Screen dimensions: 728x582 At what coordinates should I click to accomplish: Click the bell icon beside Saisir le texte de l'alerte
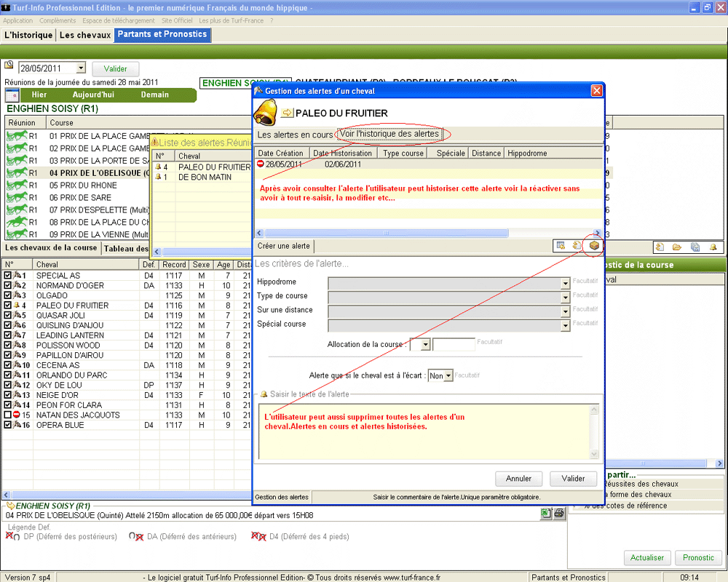click(x=264, y=394)
